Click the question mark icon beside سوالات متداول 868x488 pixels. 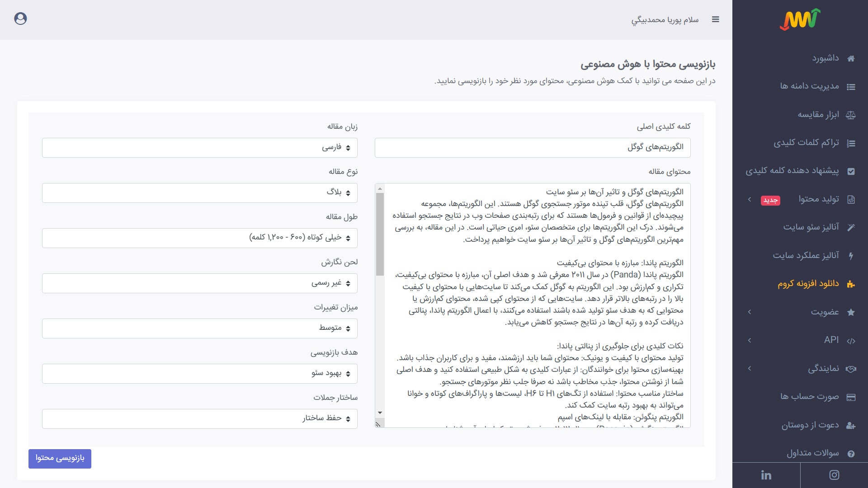pyautogui.click(x=851, y=454)
